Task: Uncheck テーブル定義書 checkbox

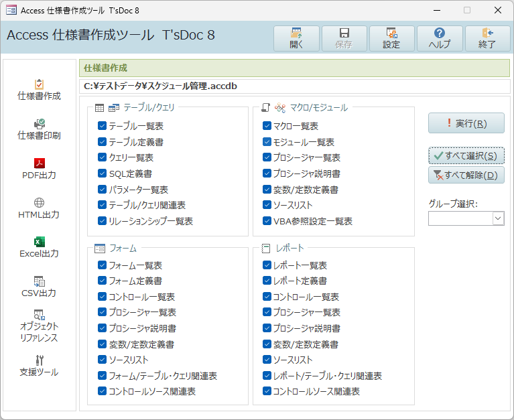Action: pyautogui.click(x=102, y=141)
